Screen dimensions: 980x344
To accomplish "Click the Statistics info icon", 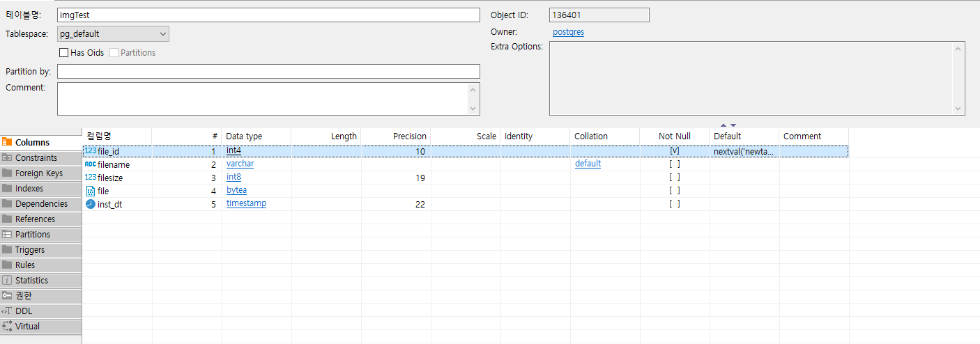I will (x=7, y=281).
